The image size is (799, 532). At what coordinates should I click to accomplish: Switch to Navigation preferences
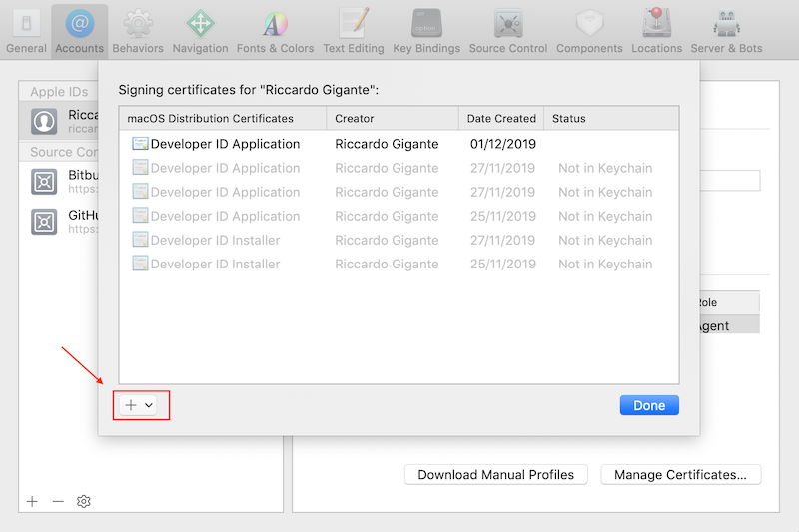point(200,30)
